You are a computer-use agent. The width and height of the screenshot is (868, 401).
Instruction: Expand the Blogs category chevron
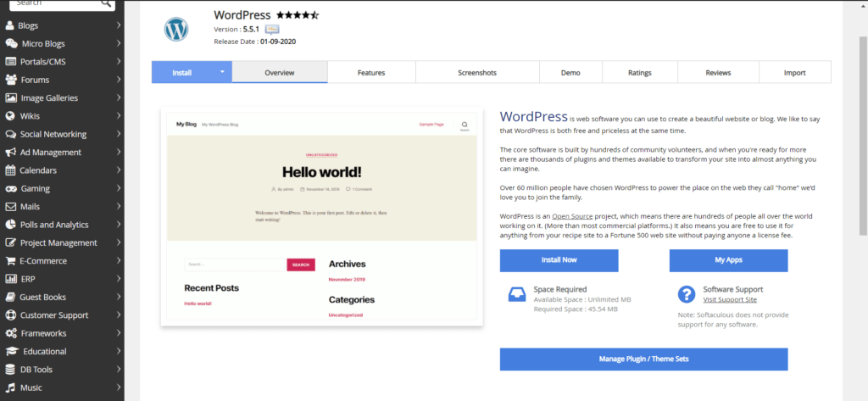tap(119, 25)
